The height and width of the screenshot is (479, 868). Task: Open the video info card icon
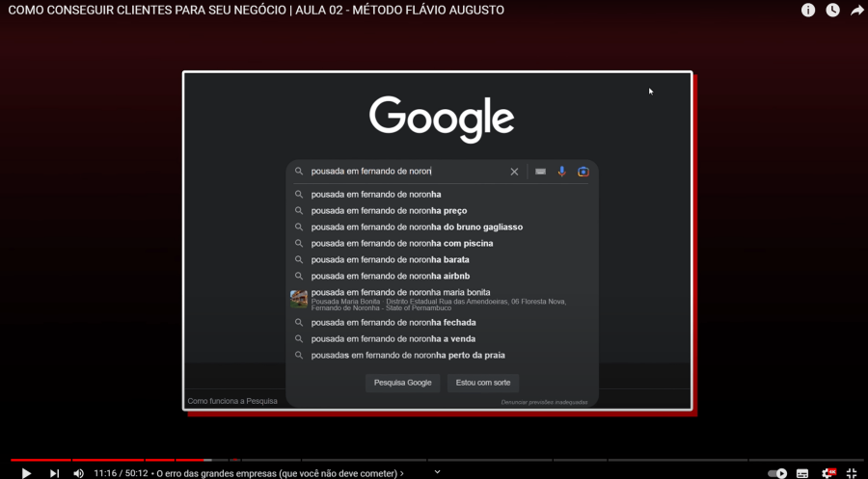pyautogui.click(x=808, y=10)
